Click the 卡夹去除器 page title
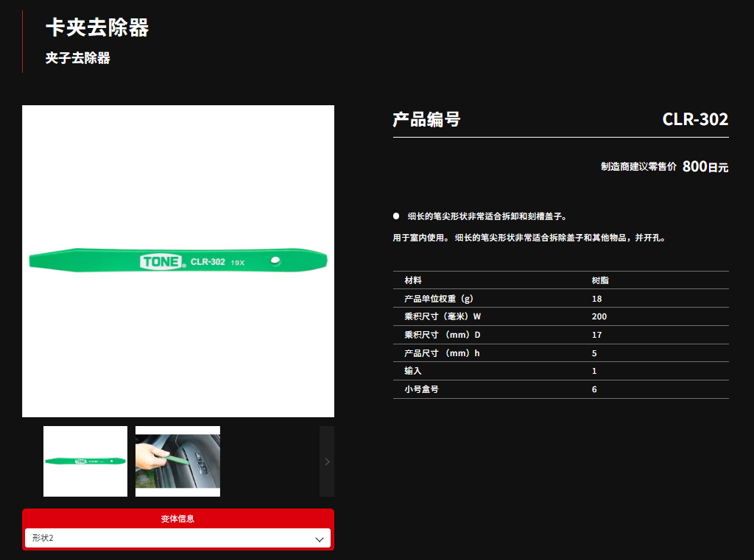The width and height of the screenshot is (754, 560). 97,28
